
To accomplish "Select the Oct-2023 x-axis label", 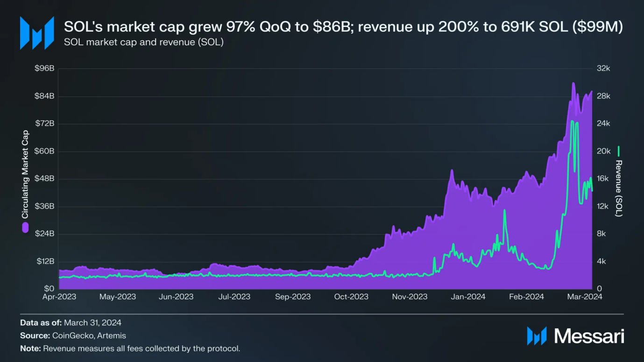I will (351, 296).
